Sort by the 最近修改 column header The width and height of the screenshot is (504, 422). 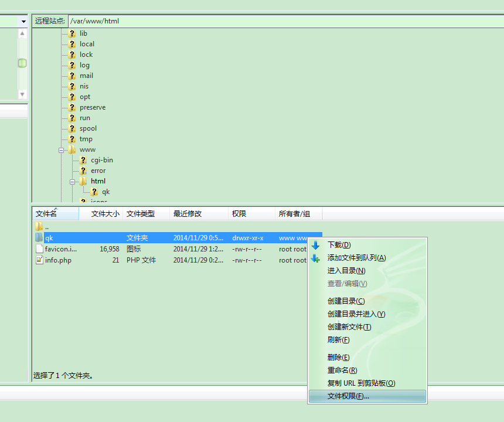199,214
